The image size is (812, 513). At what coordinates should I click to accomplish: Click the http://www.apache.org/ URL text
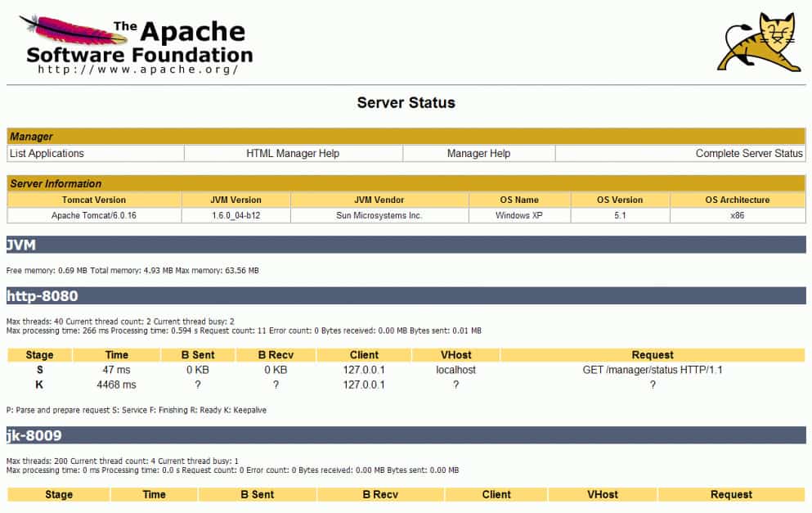[x=137, y=70]
